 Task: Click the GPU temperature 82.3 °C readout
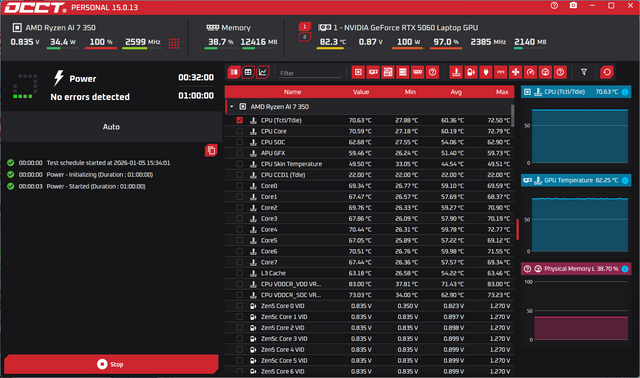click(x=333, y=42)
